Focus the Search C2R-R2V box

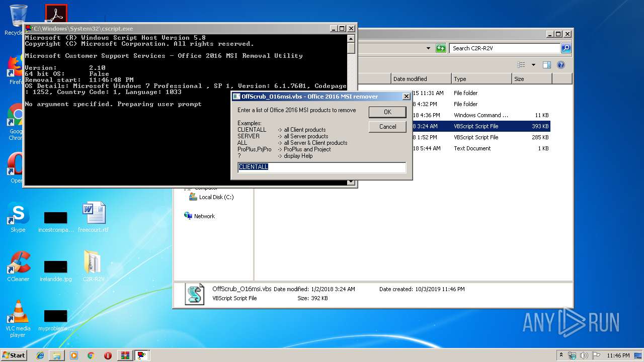[x=505, y=48]
